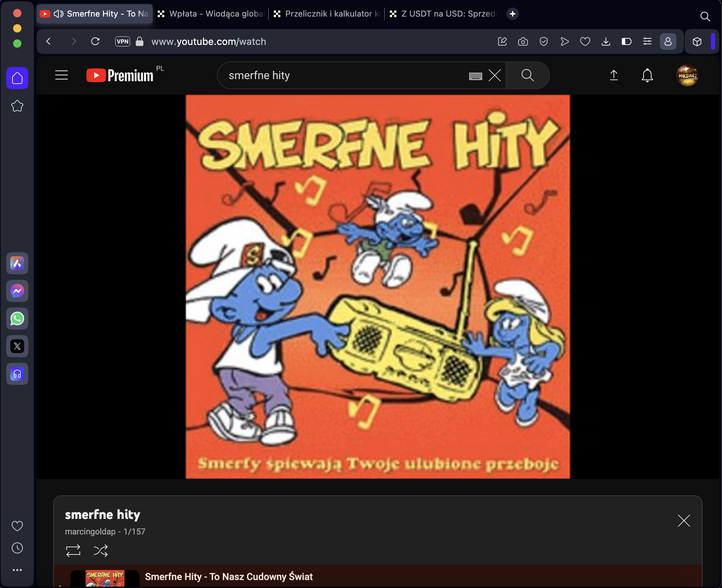Open the Easy Setup settings menu

click(647, 41)
